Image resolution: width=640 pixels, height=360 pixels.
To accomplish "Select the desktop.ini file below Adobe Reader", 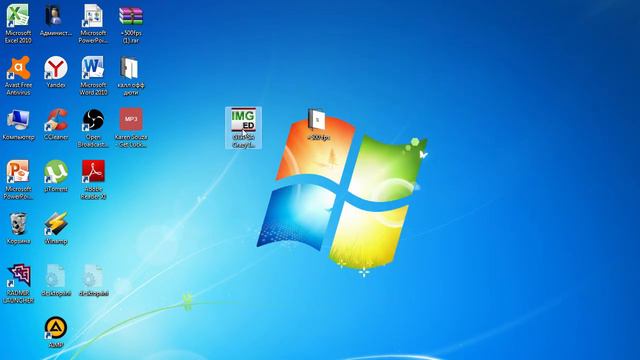I will point(93,280).
